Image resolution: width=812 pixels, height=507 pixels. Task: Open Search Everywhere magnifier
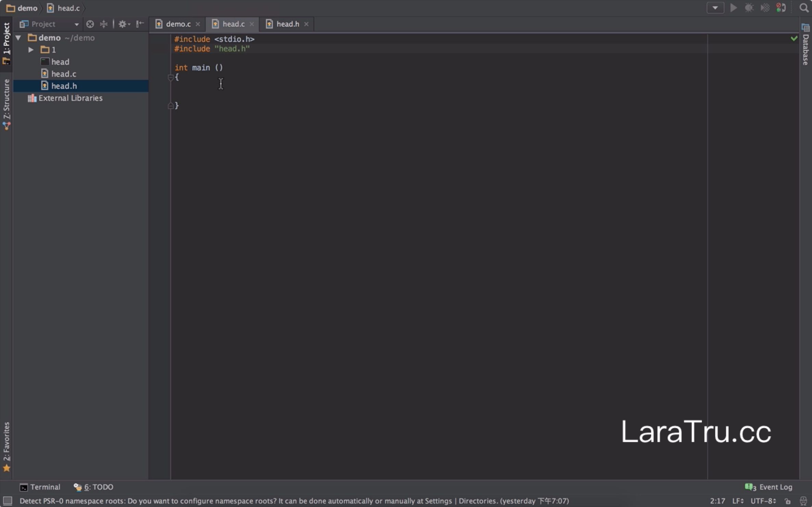coord(803,8)
